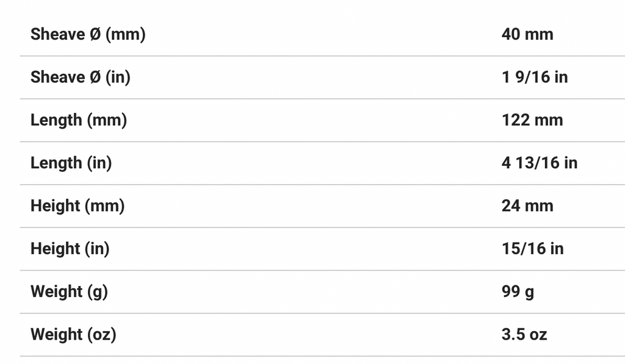Viewport: 625px width, 364px height.
Task: Click the Height (in) label
Action: [x=70, y=249]
